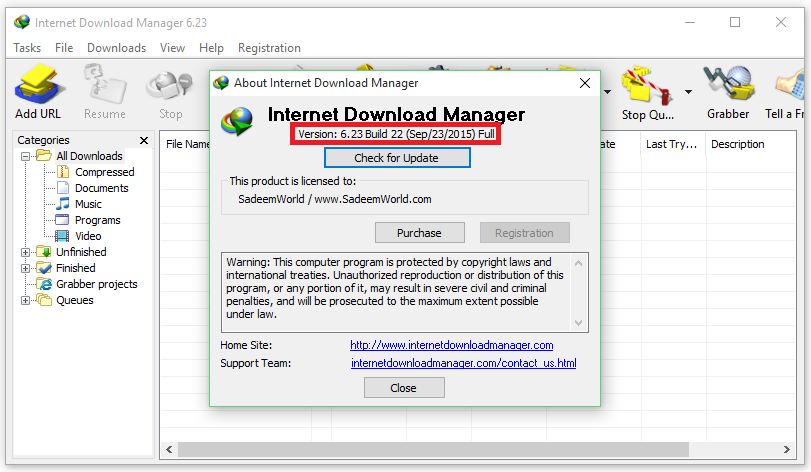This screenshot has height=472, width=811.
Task: Collapse the All Downloads tree node
Action: tap(25, 156)
